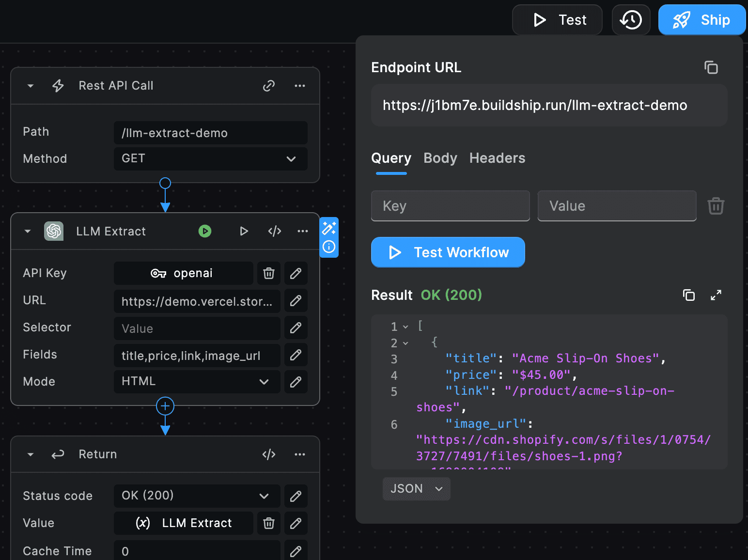Open the Mode dropdown showing HTML
This screenshot has width=748, height=560.
click(x=264, y=382)
